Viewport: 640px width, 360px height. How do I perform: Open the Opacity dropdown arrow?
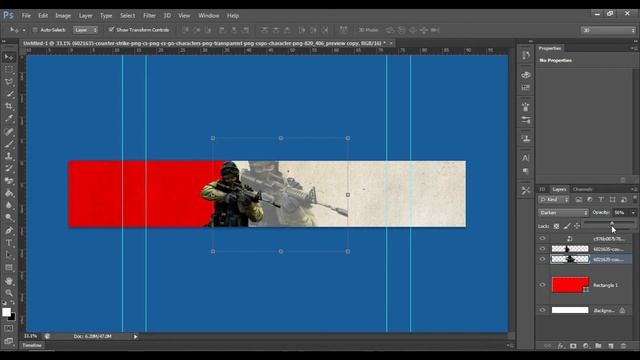point(633,213)
